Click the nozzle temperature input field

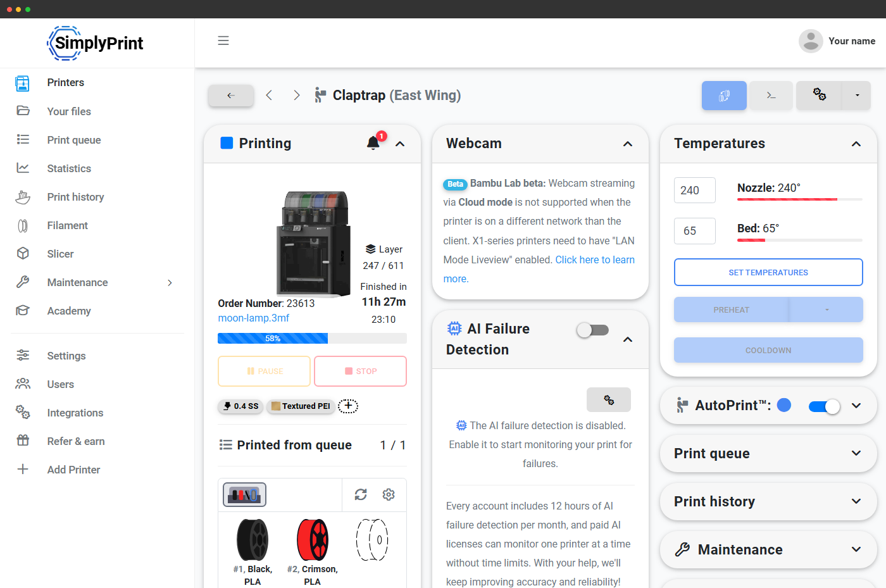point(695,190)
